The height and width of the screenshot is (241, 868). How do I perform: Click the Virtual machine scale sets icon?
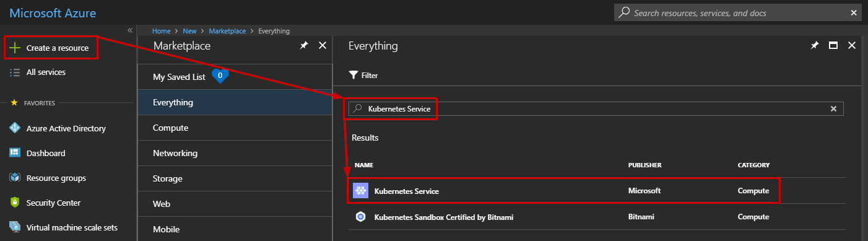[15, 227]
